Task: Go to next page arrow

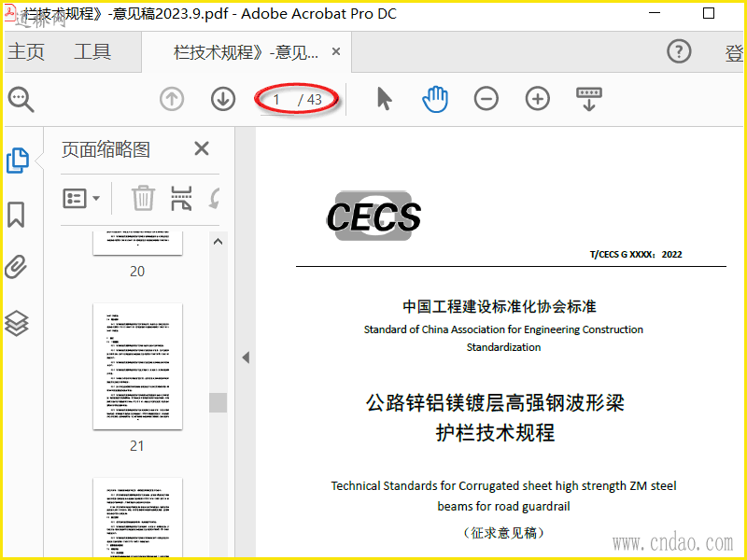Action: pyautogui.click(x=223, y=99)
